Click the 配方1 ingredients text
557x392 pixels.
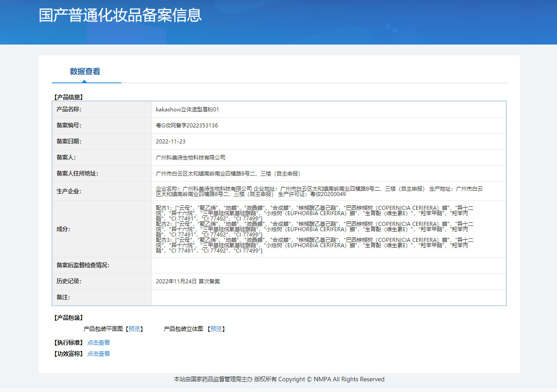coord(315,213)
